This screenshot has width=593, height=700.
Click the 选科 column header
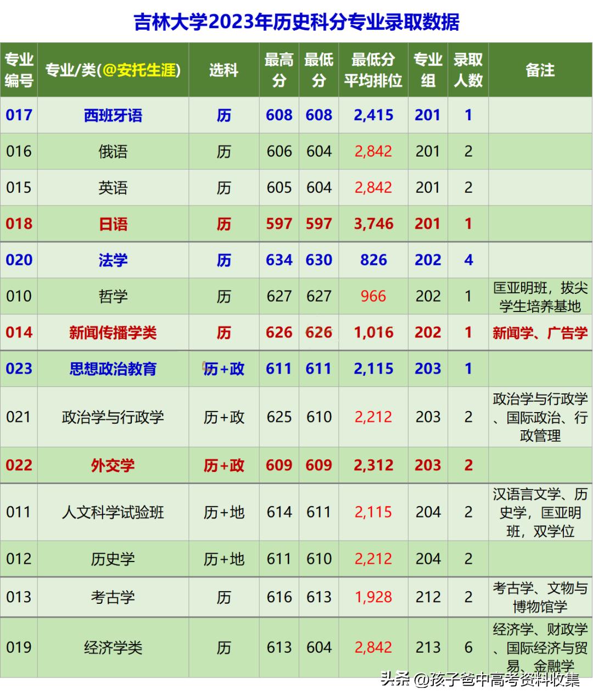tap(223, 70)
